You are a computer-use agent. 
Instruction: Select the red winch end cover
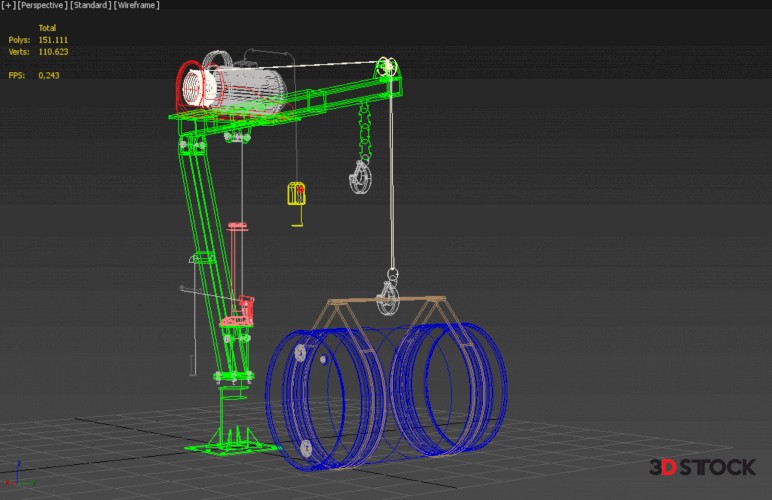pos(189,89)
